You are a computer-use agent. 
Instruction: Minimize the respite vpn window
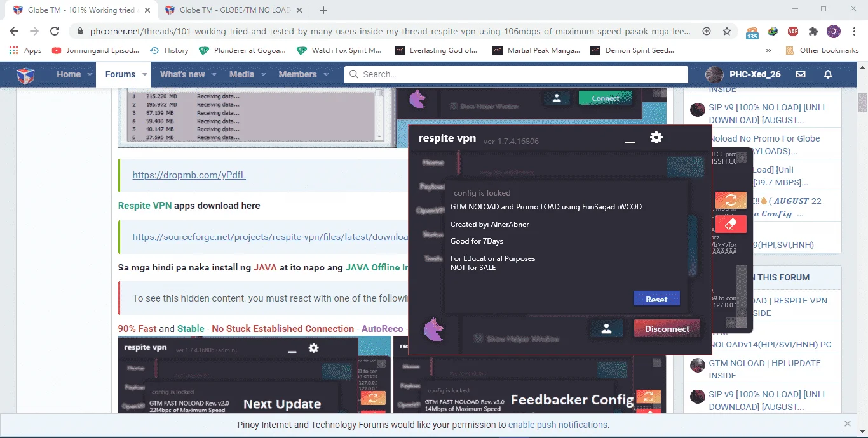[630, 142]
